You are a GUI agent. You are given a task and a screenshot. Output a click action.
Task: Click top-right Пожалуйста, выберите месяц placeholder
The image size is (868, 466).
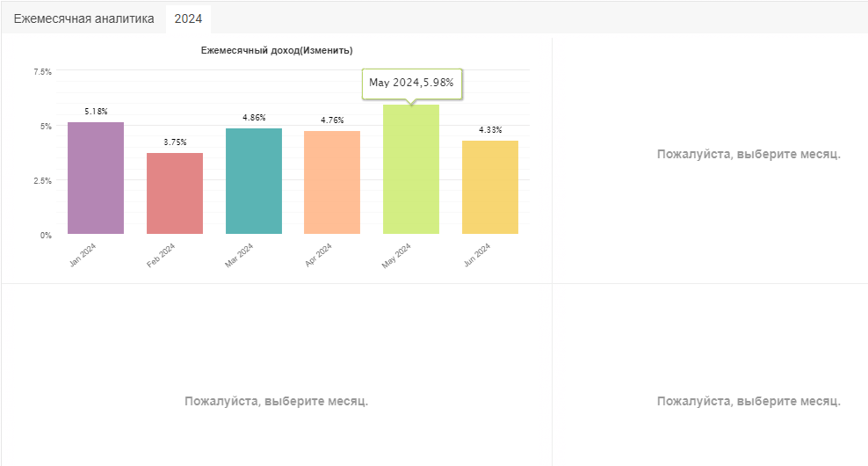[749, 154]
